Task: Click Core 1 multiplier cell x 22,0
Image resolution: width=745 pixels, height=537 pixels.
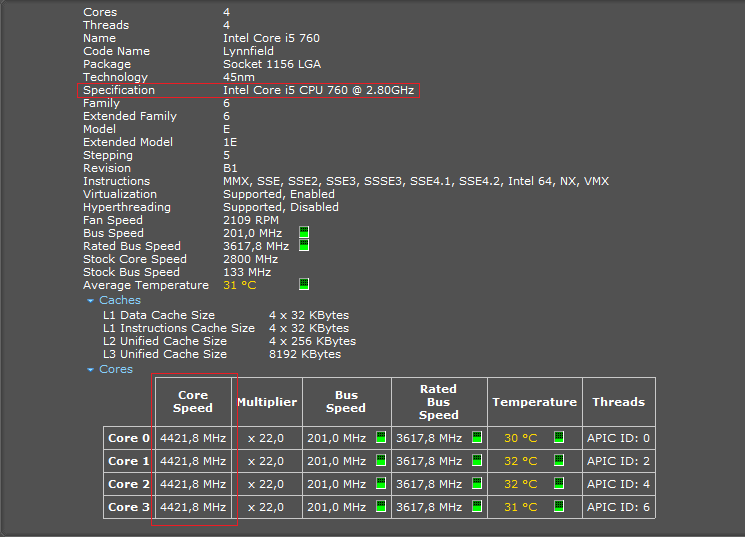Action: coord(267,461)
